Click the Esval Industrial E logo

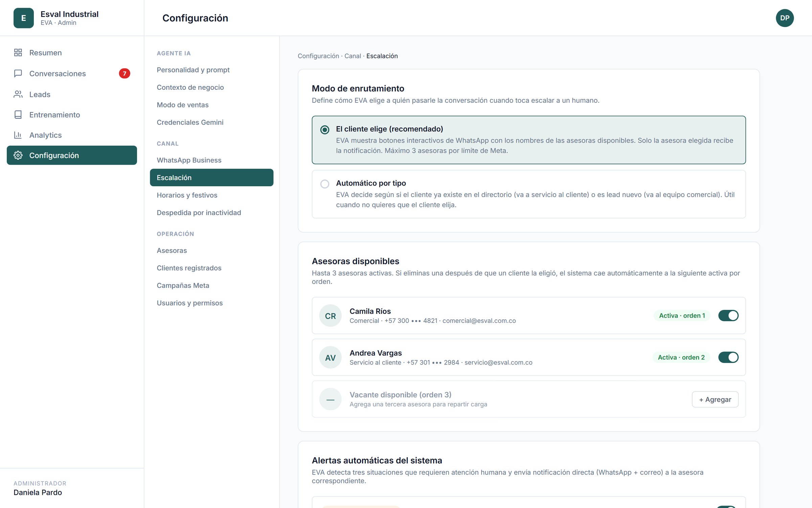pos(23,18)
